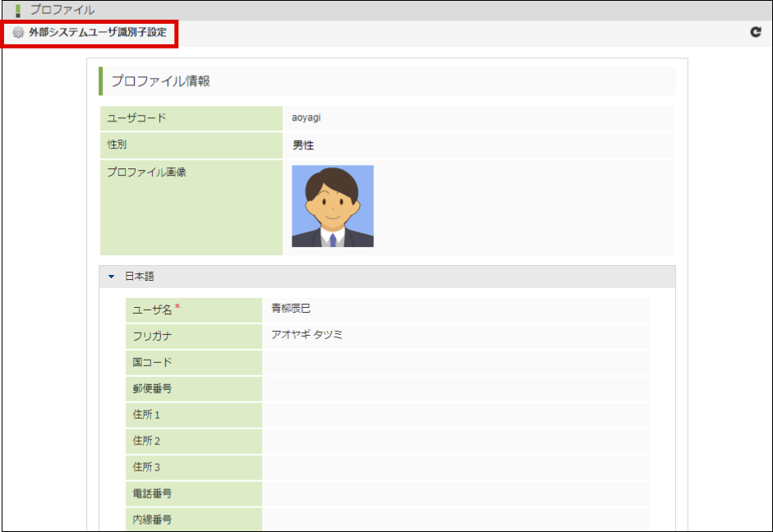
Task: Click the empty 郵便番号 field
Action: (x=455, y=388)
